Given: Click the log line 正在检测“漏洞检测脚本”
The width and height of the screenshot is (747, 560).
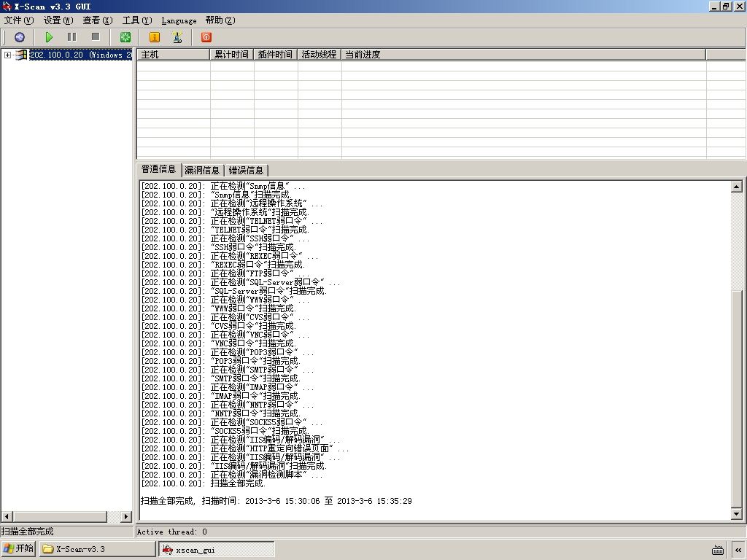Looking at the screenshot, I should pyautogui.click(x=232, y=475).
